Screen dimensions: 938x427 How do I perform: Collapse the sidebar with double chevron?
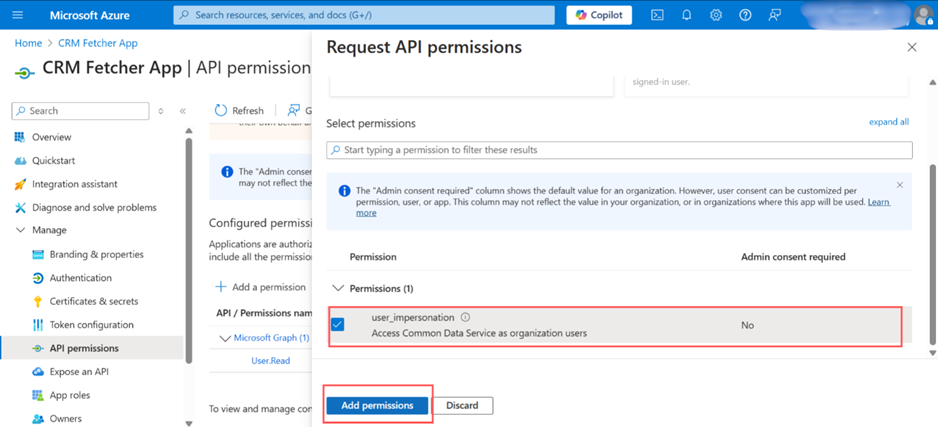coord(183,111)
